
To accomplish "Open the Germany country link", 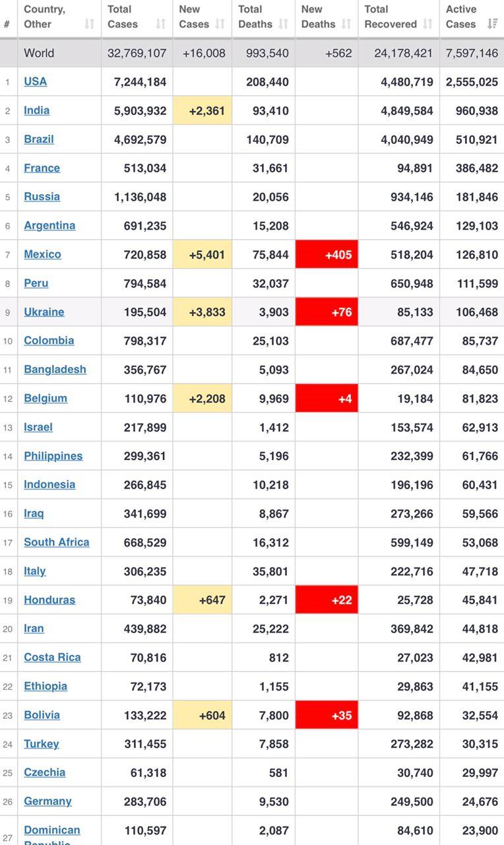I will [x=47, y=801].
